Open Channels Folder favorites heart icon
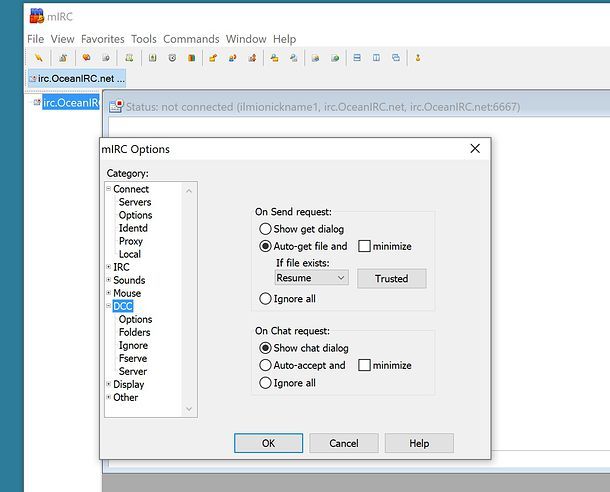The width and height of the screenshot is (610, 492). 86,58
